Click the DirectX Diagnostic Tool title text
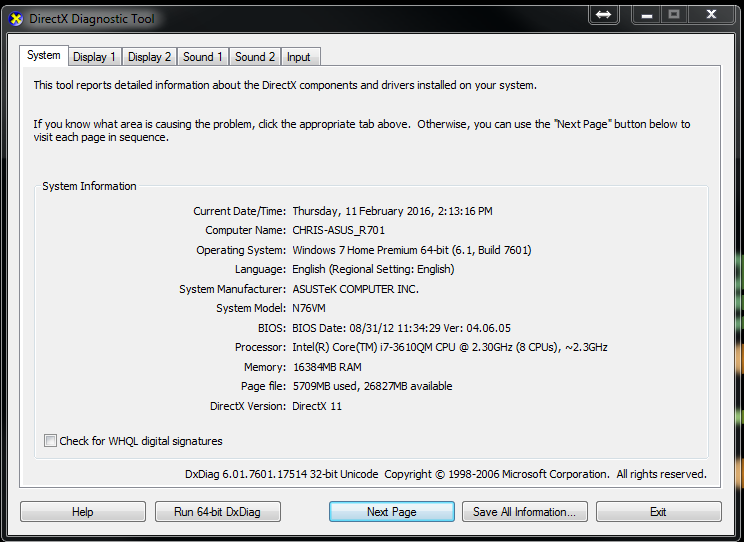The height and width of the screenshot is (542, 744). (92, 19)
